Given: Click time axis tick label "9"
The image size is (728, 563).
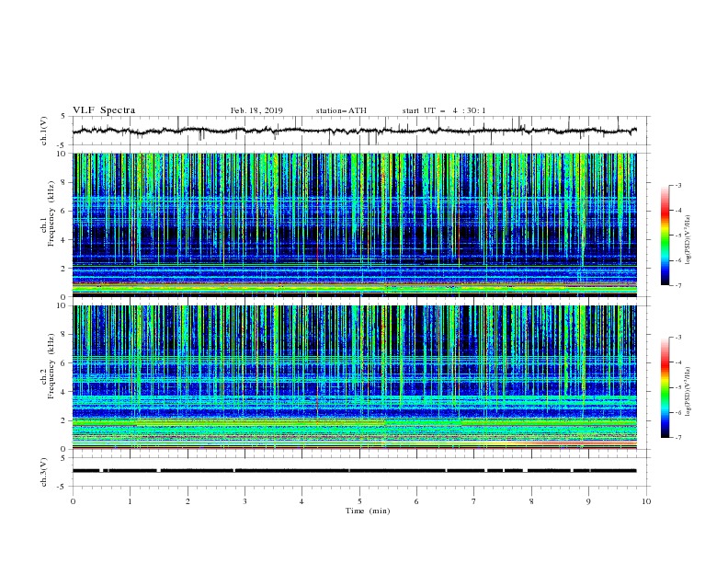Looking at the screenshot, I should [588, 501].
